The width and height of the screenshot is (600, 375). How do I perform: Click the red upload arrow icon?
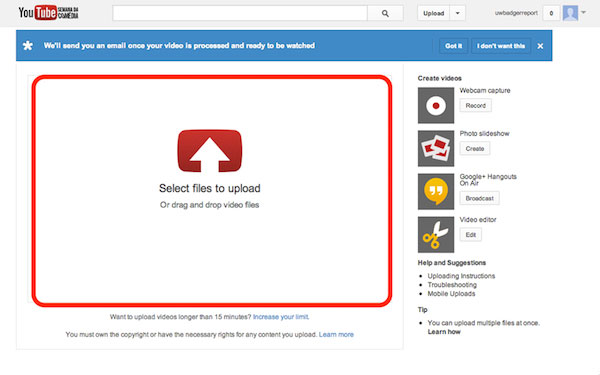(210, 151)
